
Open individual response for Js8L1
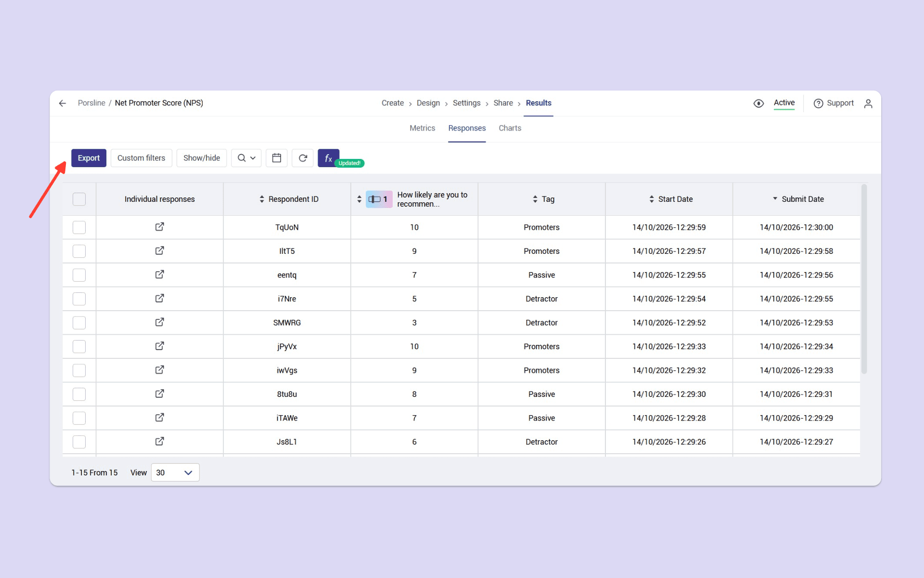[160, 441]
